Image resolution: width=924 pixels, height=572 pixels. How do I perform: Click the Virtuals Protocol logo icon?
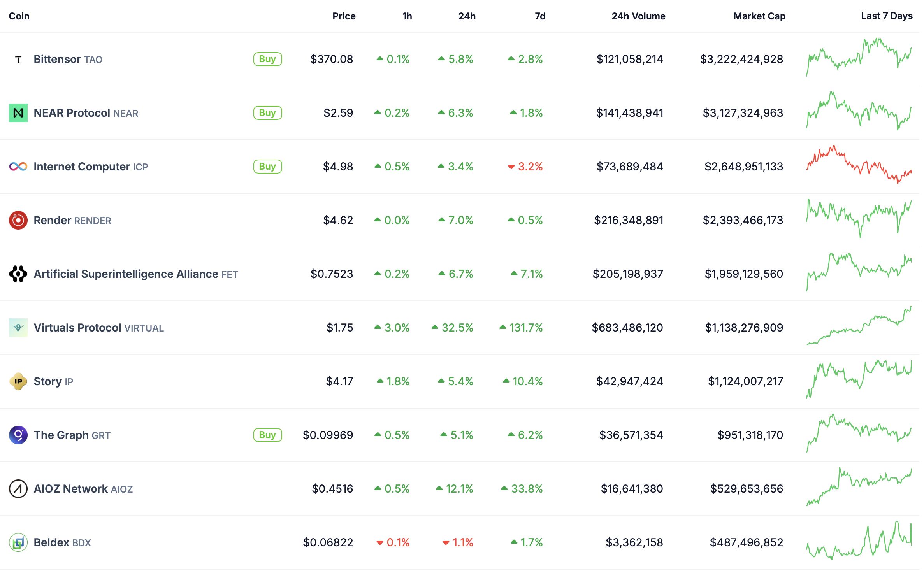[18, 328]
